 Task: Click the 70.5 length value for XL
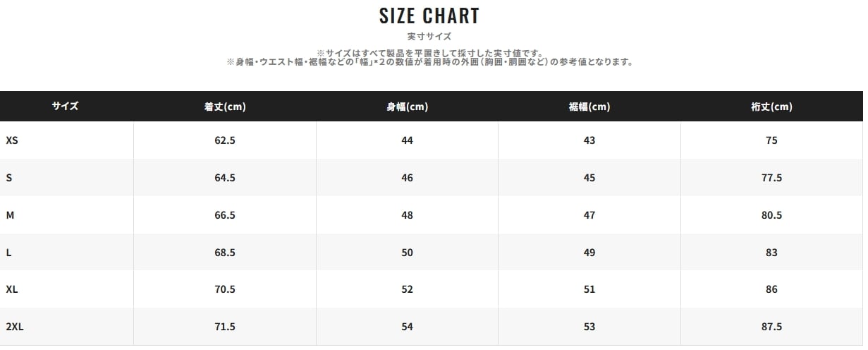225,289
